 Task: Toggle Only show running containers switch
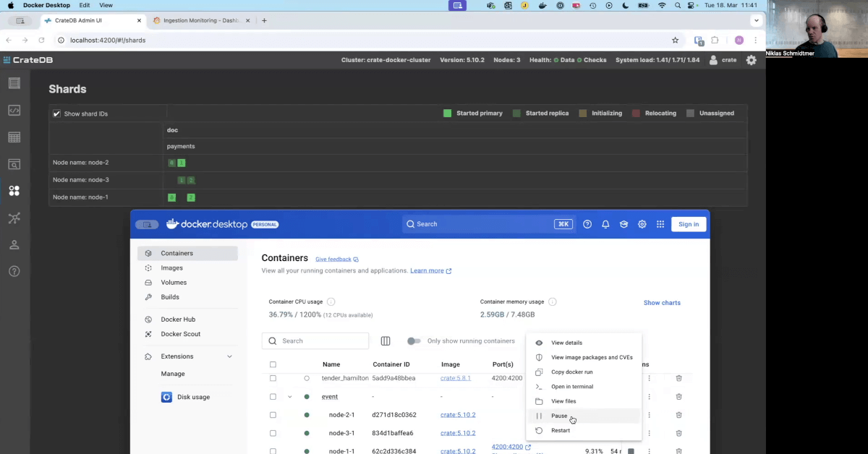pyautogui.click(x=414, y=341)
